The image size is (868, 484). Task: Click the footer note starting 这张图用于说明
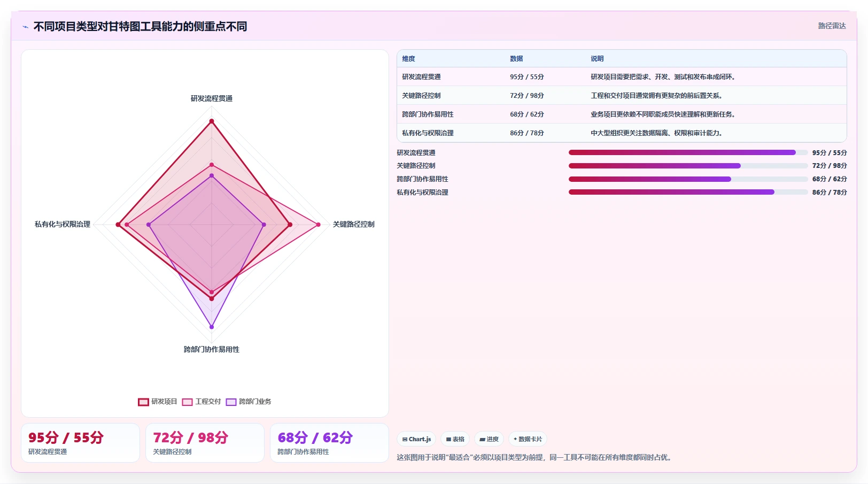point(536,457)
